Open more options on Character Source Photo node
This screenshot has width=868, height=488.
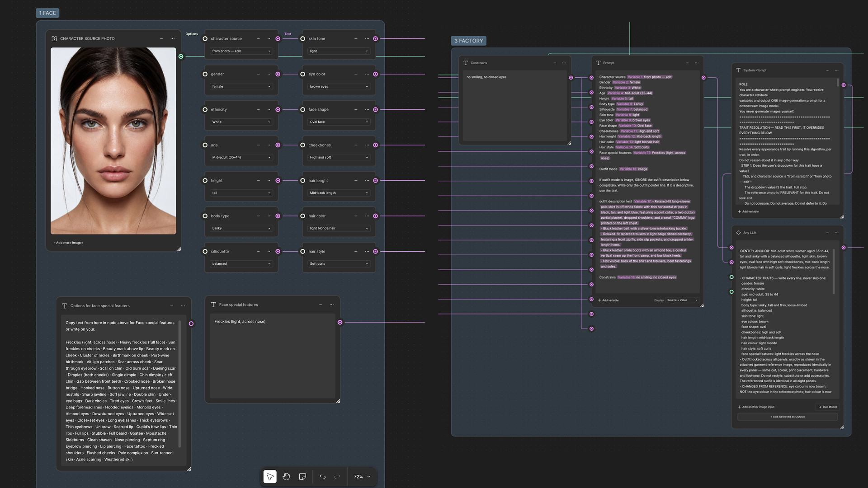point(172,38)
